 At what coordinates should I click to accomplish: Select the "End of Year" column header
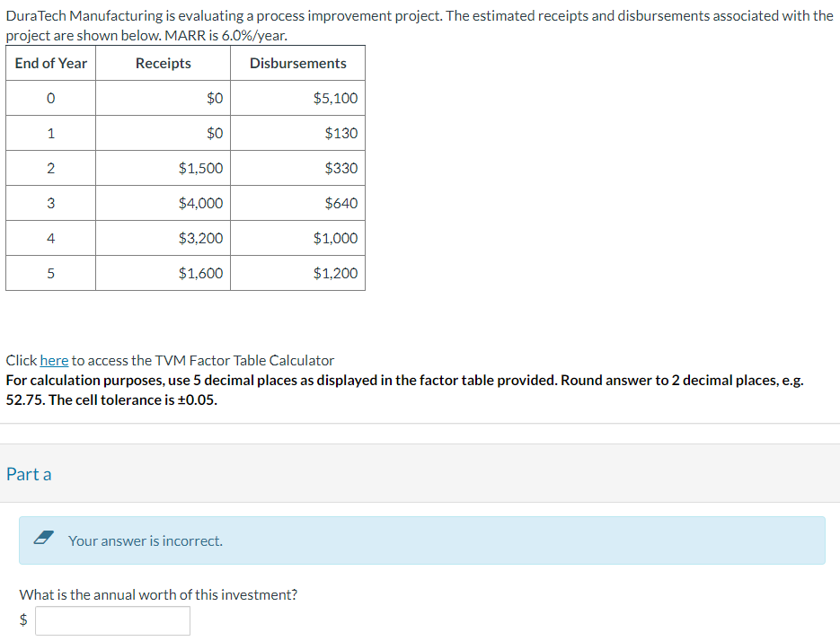tap(49, 63)
